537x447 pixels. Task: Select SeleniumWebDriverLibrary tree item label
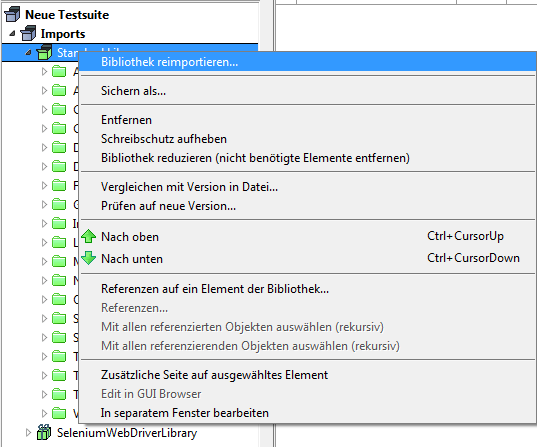click(127, 433)
